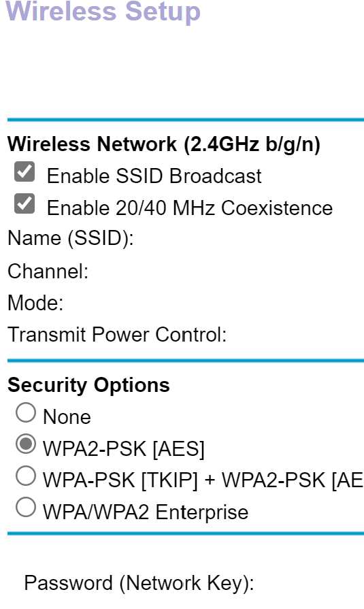Choose the WPA-PSK [TKIP] + WPA2-PSK radio button
This screenshot has height=609, width=364.
(x=26, y=476)
